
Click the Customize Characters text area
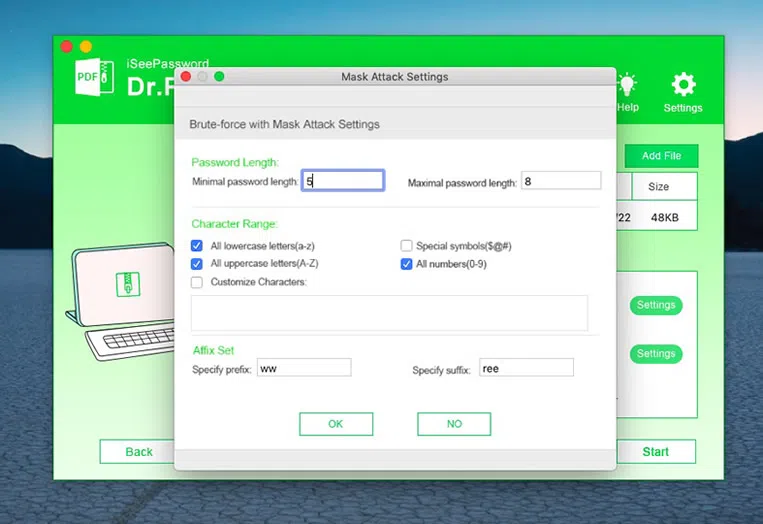389,312
